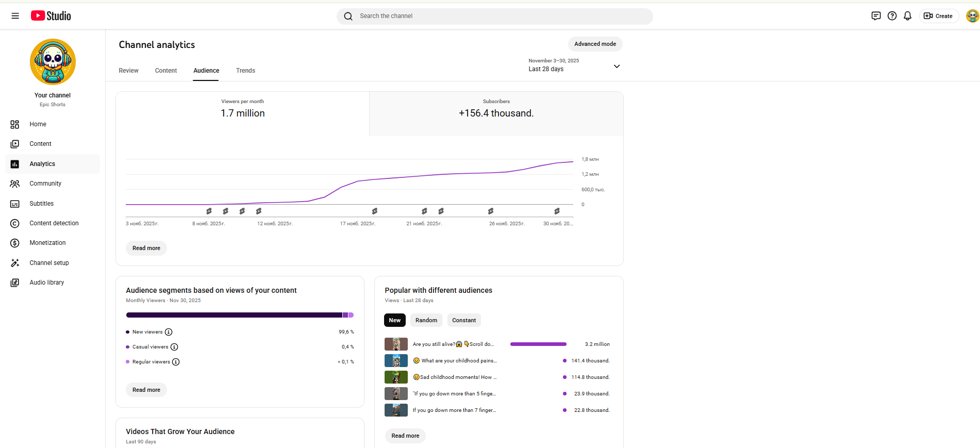Select the Constant audience filter chip
The height and width of the screenshot is (448, 980).
click(x=464, y=320)
